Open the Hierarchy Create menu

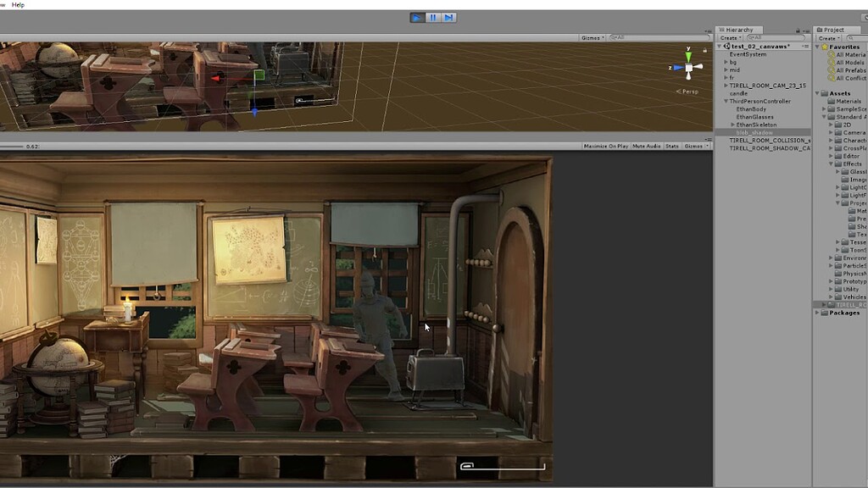tap(729, 37)
